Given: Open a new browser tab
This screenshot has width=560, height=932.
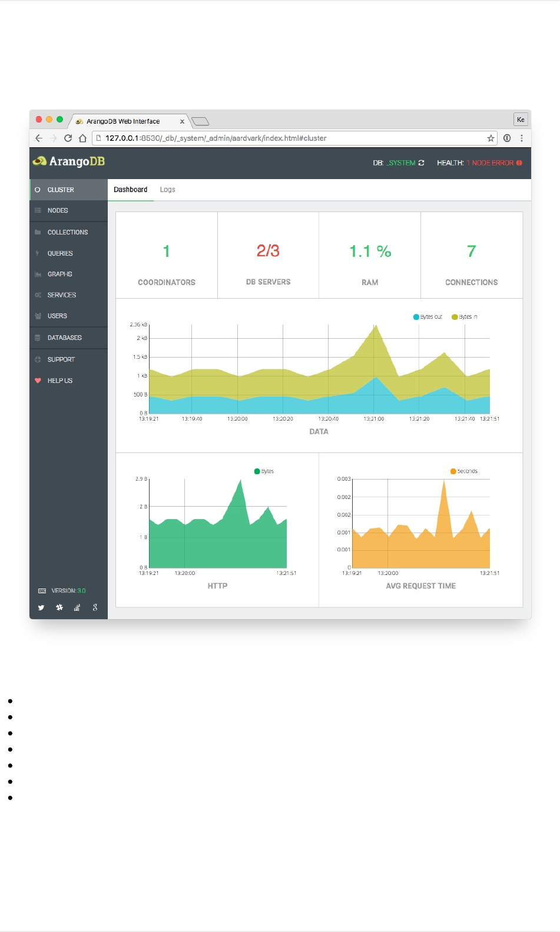Looking at the screenshot, I should point(201,121).
